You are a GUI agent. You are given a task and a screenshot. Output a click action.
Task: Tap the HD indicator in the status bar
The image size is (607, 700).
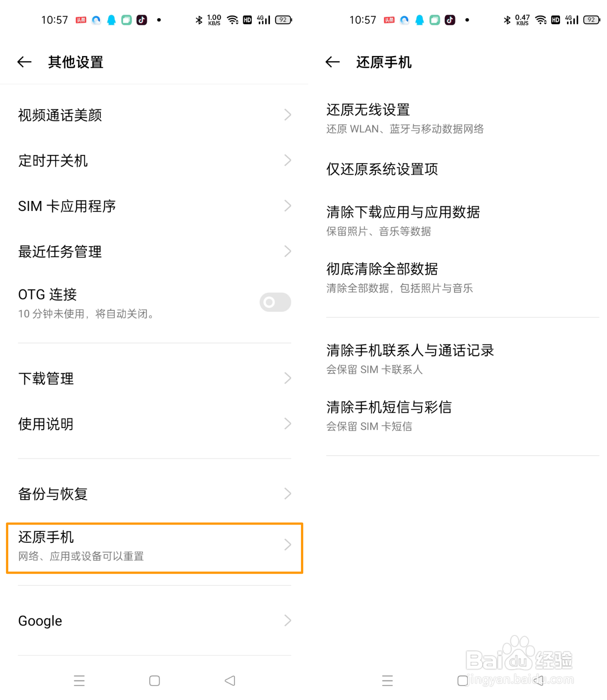tap(247, 19)
